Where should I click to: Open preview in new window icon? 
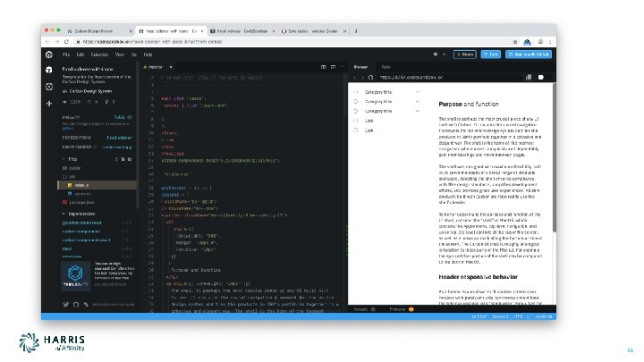tap(529, 77)
